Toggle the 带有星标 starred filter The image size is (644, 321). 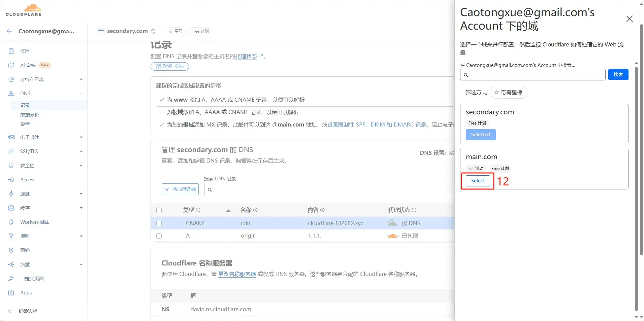coord(509,92)
